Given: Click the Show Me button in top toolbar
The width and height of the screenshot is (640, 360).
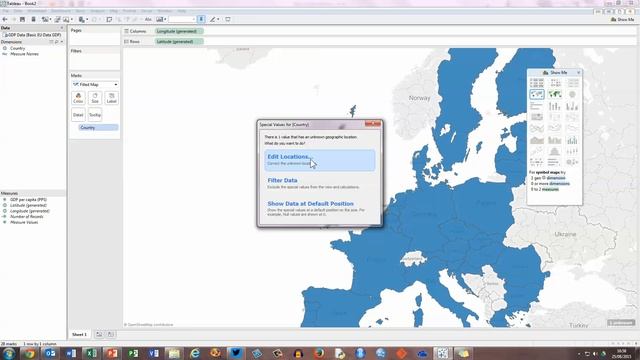Looking at the screenshot, I should coord(622,20).
